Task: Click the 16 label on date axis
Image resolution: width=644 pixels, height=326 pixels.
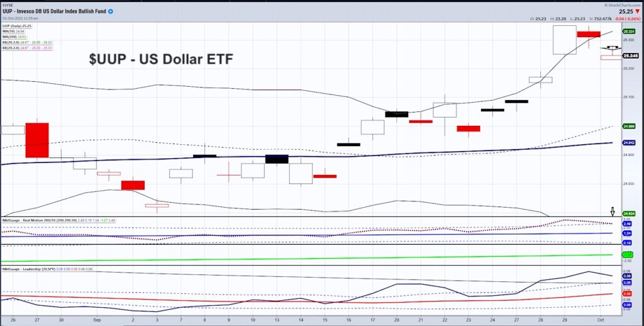Action: tap(348, 320)
